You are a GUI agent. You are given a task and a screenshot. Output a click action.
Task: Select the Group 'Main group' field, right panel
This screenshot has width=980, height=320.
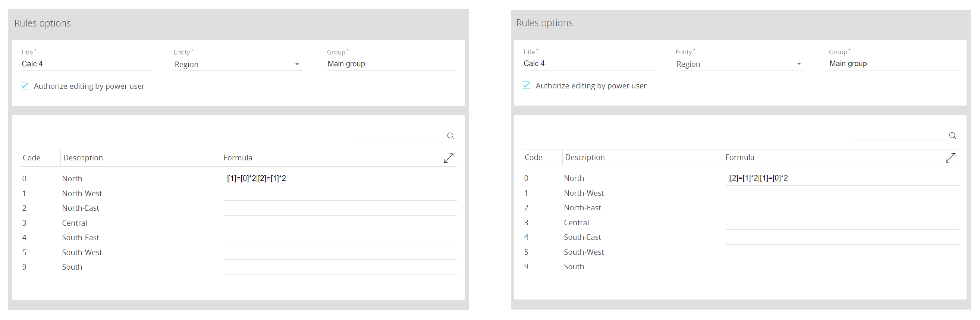tap(892, 63)
